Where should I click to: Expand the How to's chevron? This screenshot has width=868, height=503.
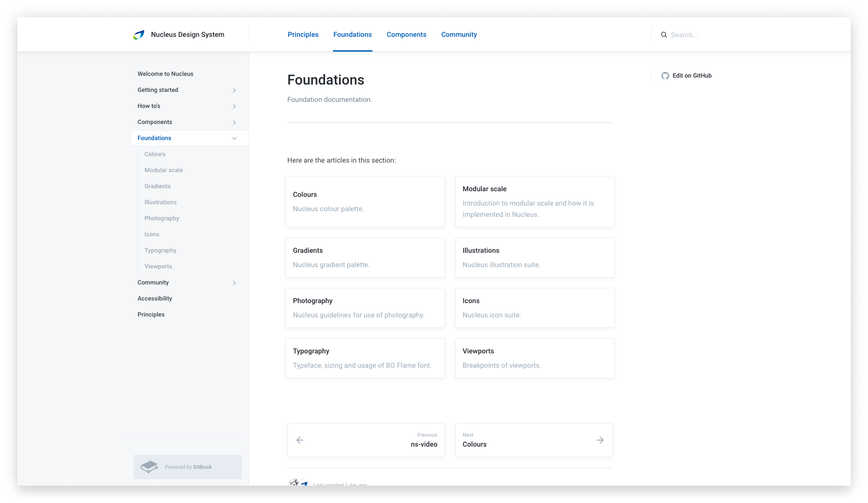[234, 106]
